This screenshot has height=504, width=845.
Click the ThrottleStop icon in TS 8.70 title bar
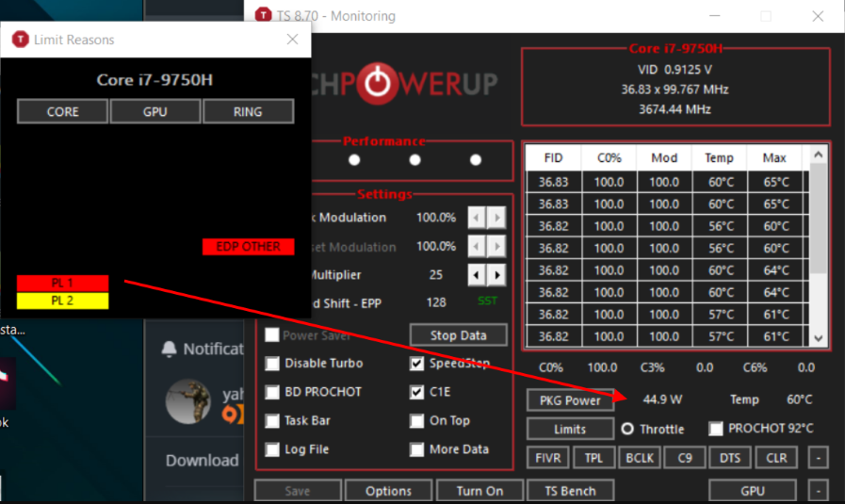tap(263, 15)
